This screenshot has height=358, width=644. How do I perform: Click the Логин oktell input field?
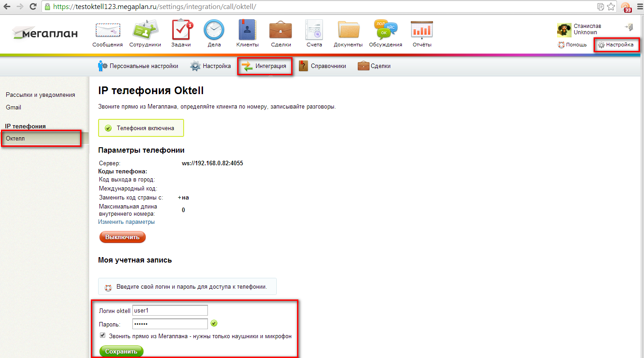pos(170,311)
